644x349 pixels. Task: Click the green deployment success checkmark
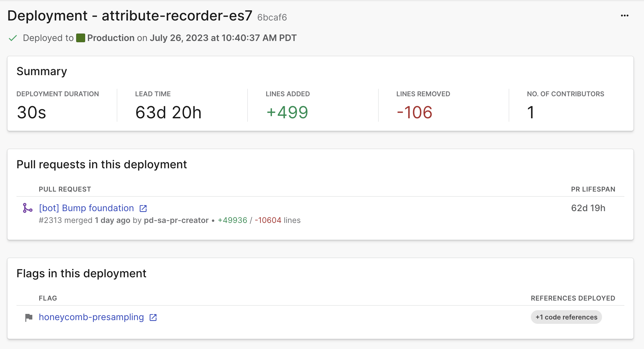click(13, 38)
